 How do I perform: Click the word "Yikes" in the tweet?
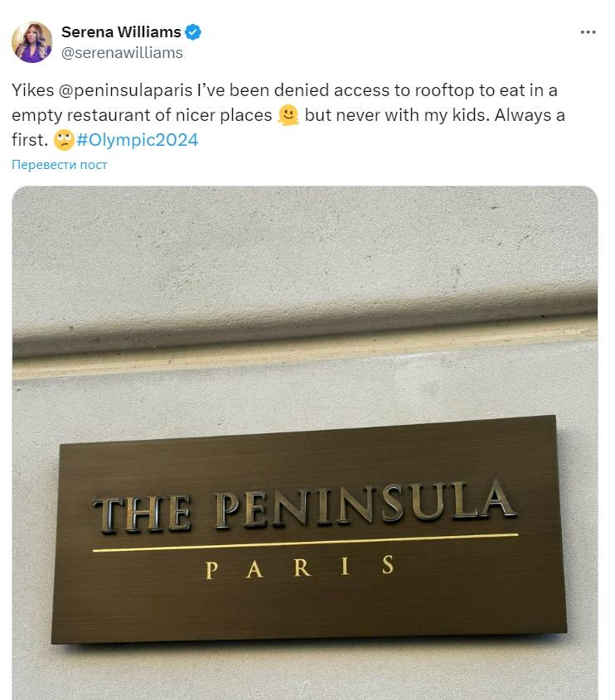click(x=32, y=89)
